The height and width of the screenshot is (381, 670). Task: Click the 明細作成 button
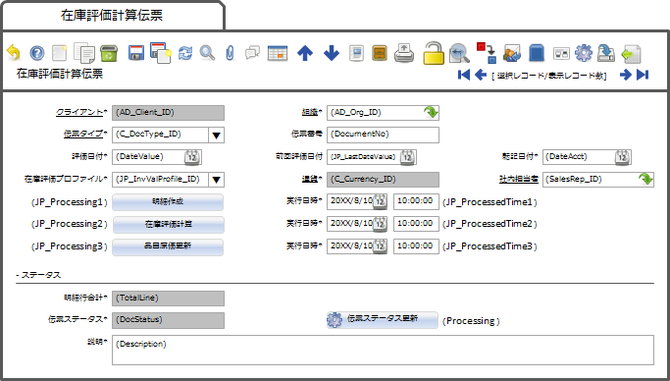tap(168, 202)
